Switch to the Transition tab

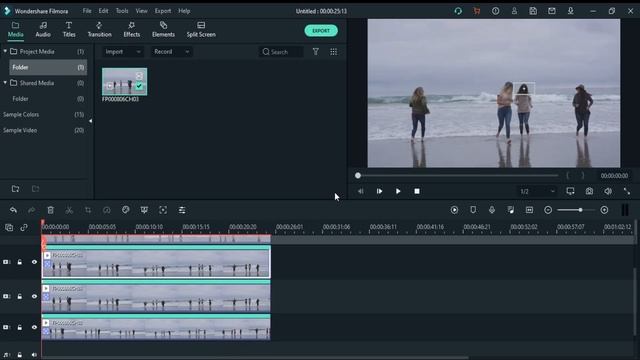tap(100, 30)
